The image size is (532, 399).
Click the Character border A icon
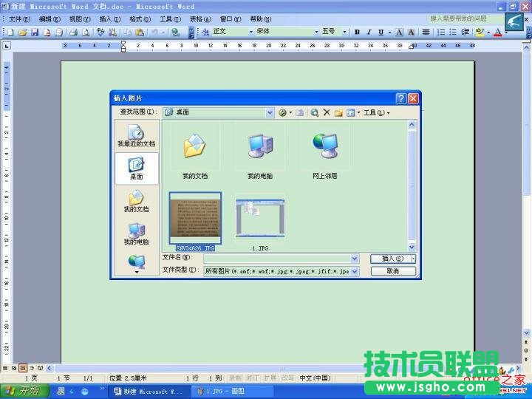pyautogui.click(x=399, y=33)
